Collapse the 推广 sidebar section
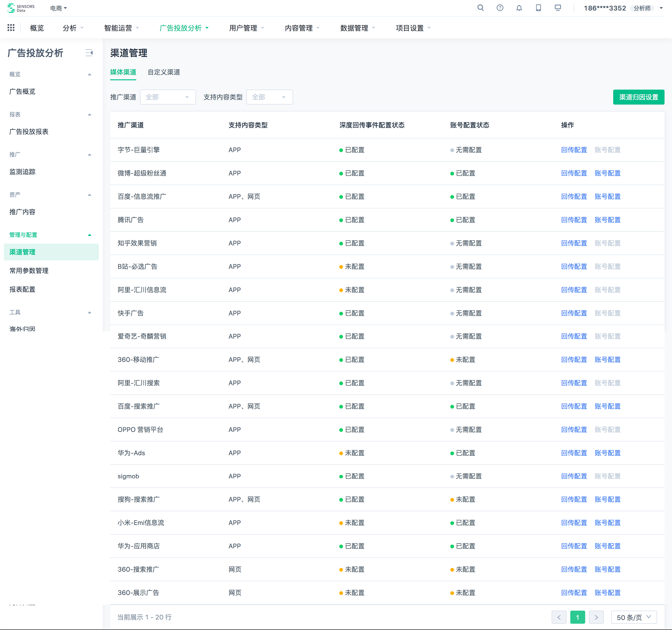This screenshot has height=630, width=672. [x=90, y=155]
